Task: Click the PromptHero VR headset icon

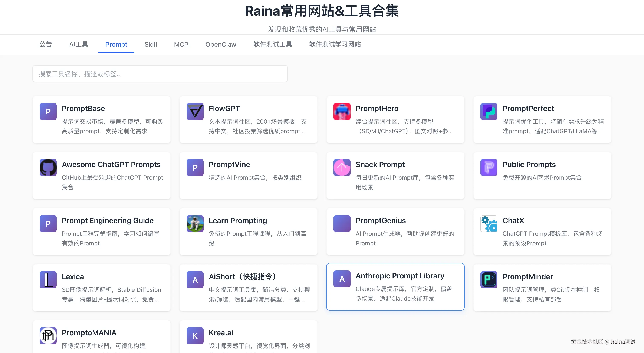Action: click(x=342, y=111)
